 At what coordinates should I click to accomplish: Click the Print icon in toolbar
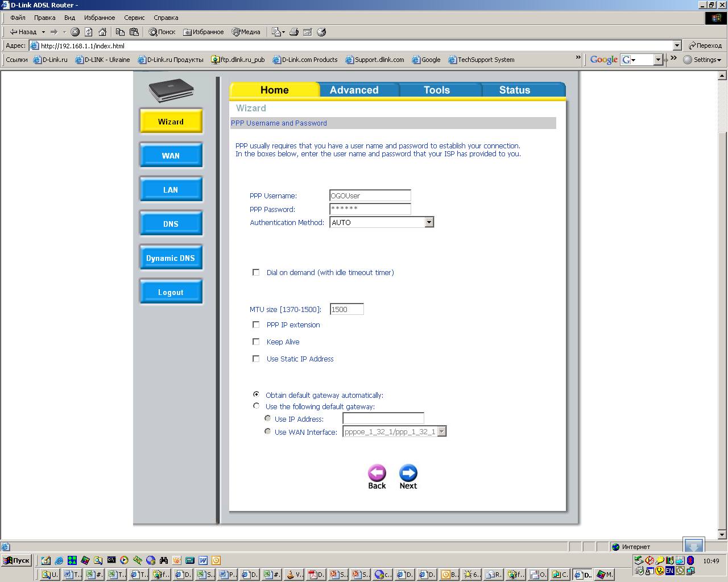click(294, 32)
